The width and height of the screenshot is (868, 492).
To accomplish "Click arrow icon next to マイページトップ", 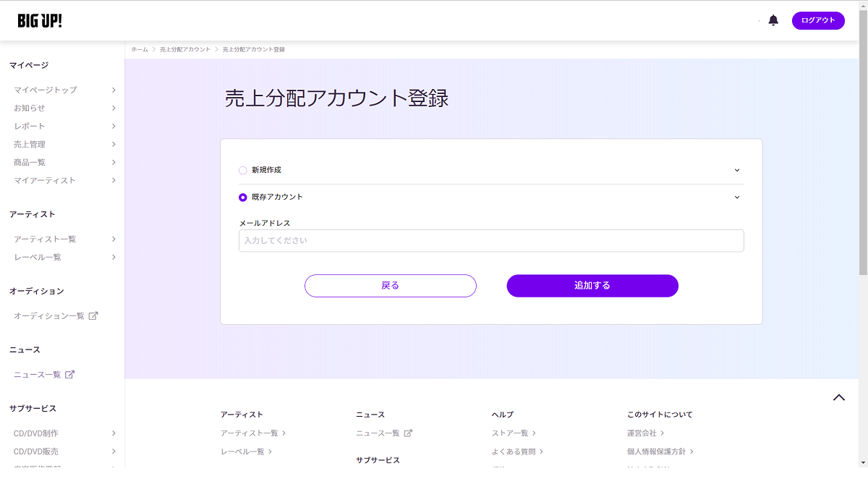I will tap(114, 90).
